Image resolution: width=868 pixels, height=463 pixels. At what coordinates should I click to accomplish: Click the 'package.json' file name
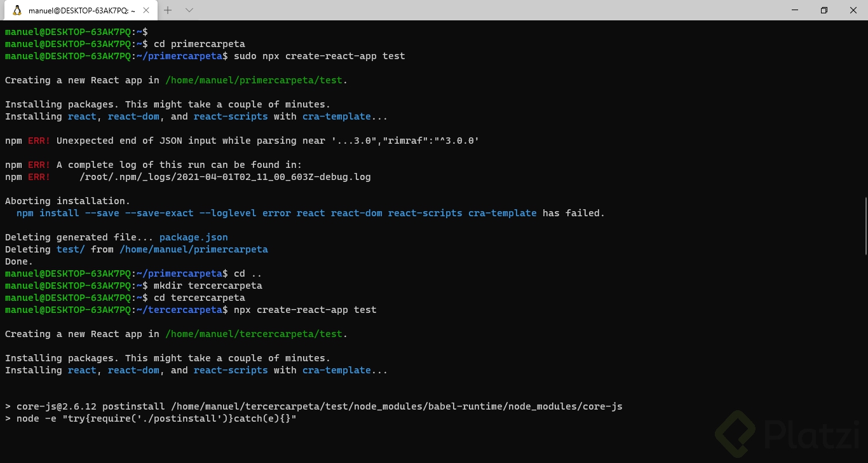[x=194, y=237]
